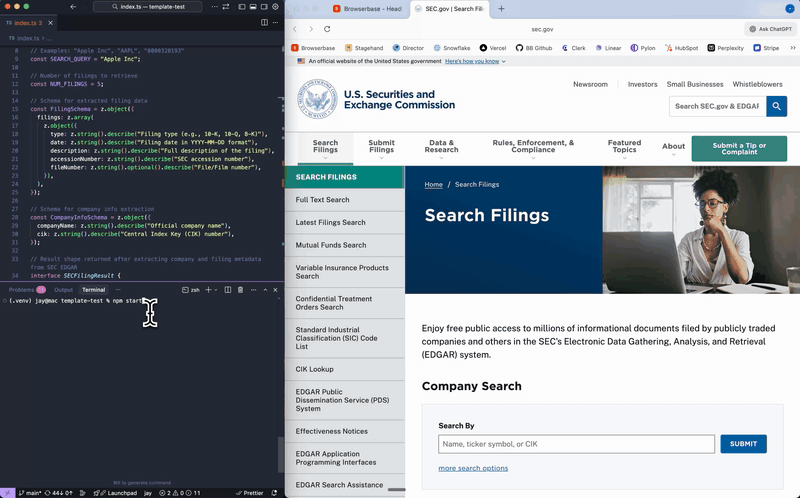Click the sec.gov browser address bar
800x498 pixels.
click(x=542, y=29)
